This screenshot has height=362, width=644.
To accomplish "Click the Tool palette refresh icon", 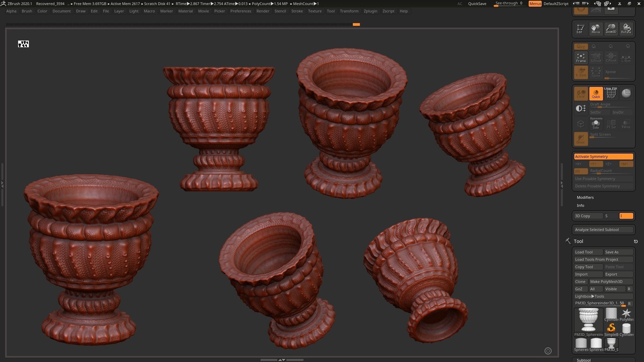I will 636,241.
